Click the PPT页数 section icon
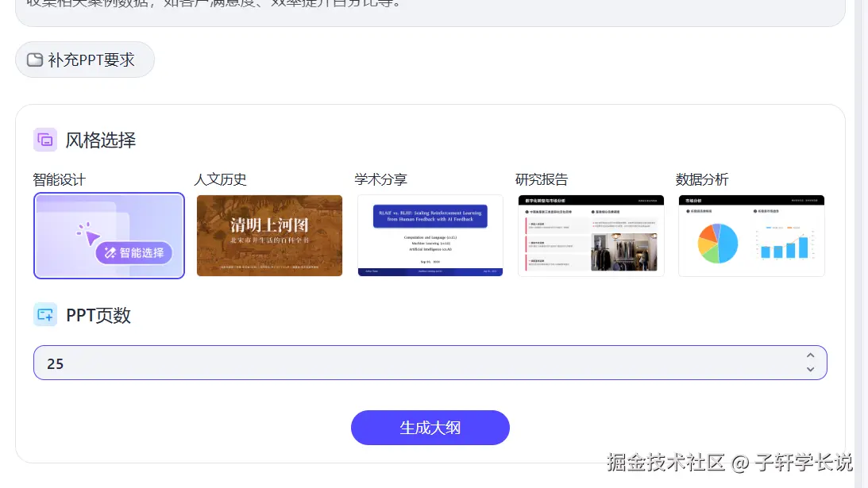Viewport: 868px width, 488px height. (45, 315)
